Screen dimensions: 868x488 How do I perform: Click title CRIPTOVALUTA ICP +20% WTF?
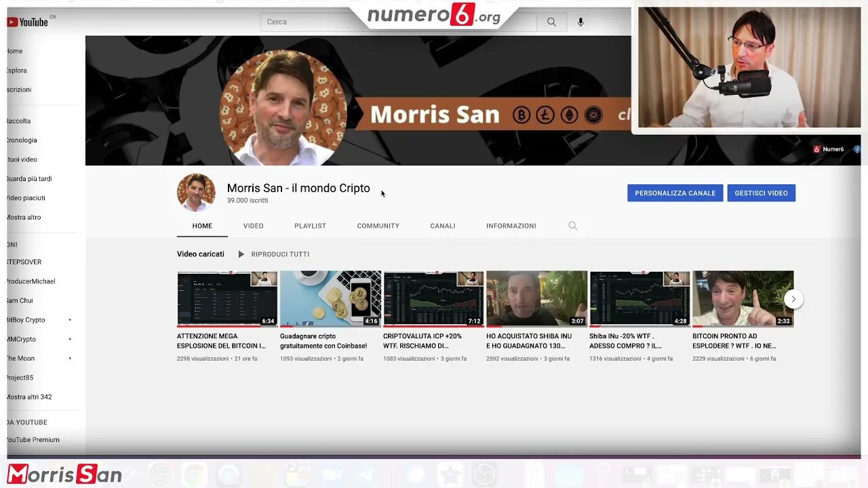[x=424, y=341]
